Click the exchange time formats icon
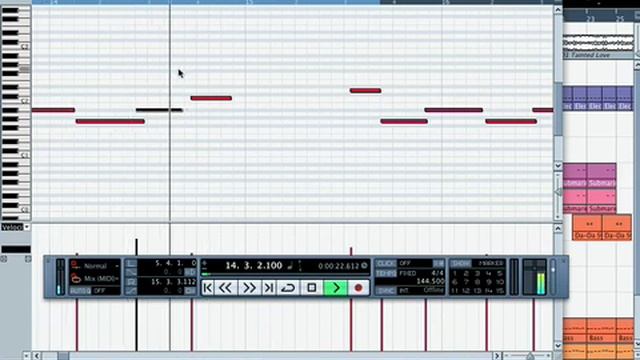The width and height of the screenshot is (640, 360). point(300,266)
